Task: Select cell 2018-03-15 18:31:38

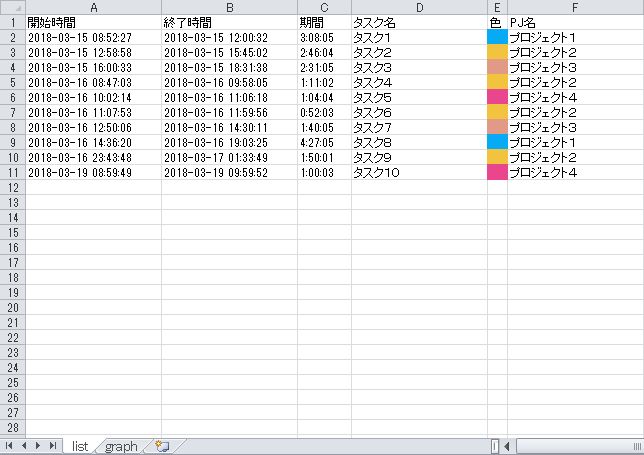Action: (x=230, y=67)
